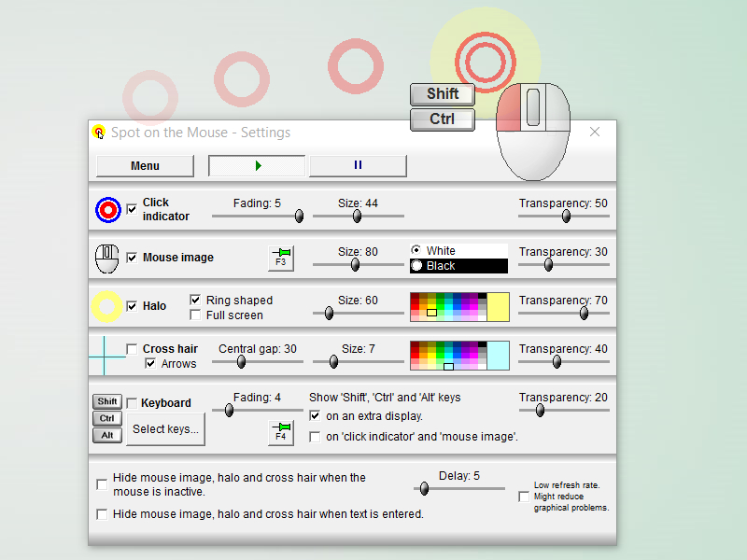Click the F4 pin hotkey button
This screenshot has width=747, height=560.
tap(281, 433)
